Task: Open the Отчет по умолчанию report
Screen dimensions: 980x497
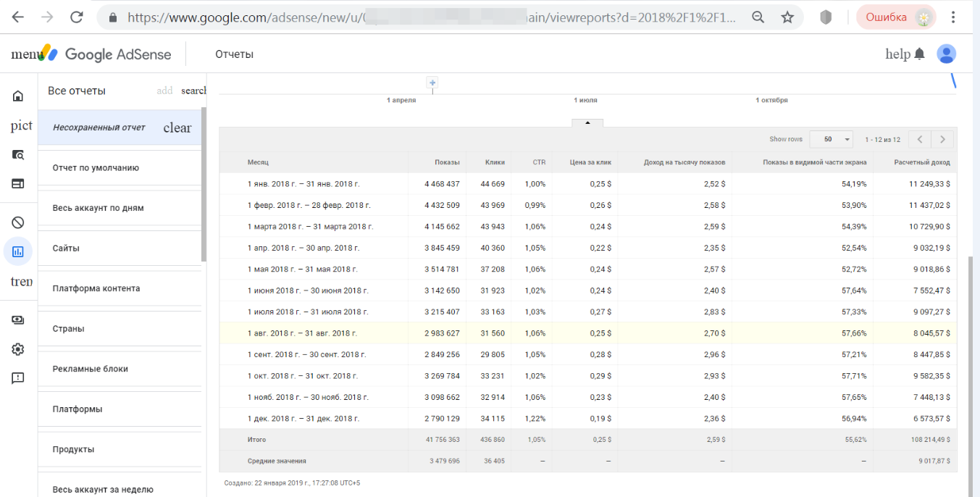Action: click(x=120, y=167)
